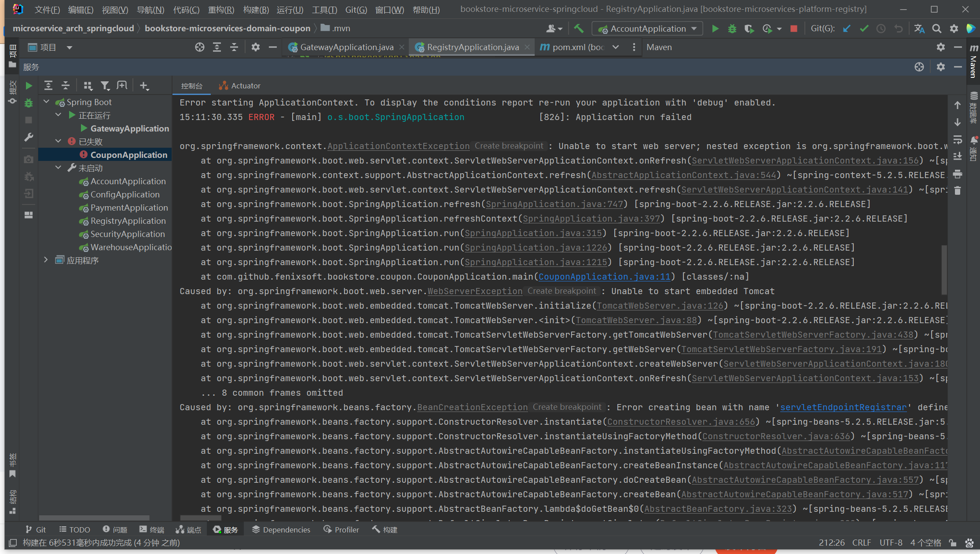The width and height of the screenshot is (980, 554).
Task: Click the servletEndpointRegistrar link
Action: pos(843,407)
